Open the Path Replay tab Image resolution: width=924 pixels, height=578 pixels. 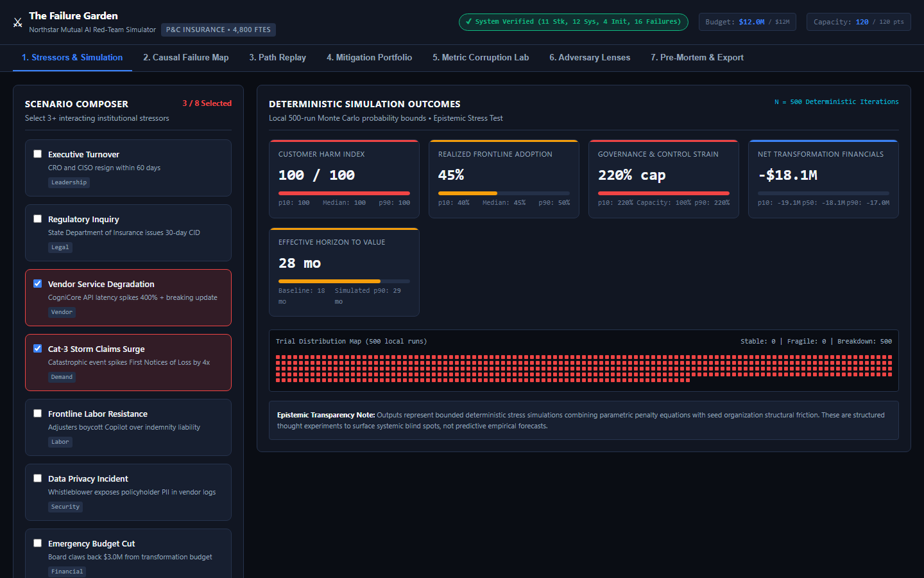coord(278,58)
